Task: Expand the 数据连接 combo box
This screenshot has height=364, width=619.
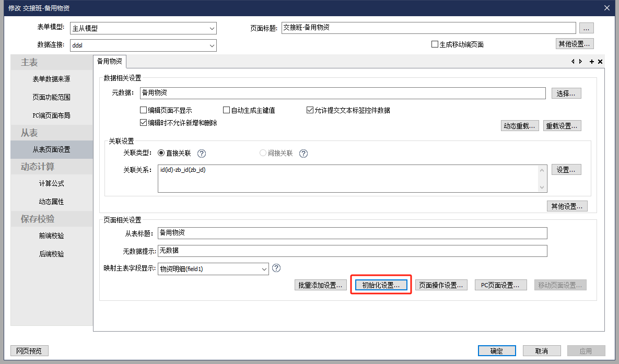Action: [x=212, y=46]
